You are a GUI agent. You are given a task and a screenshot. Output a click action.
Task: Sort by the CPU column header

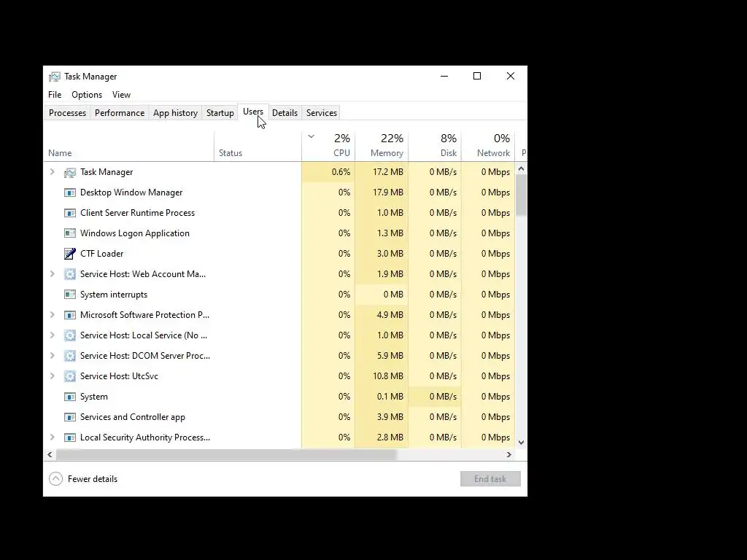pyautogui.click(x=328, y=147)
